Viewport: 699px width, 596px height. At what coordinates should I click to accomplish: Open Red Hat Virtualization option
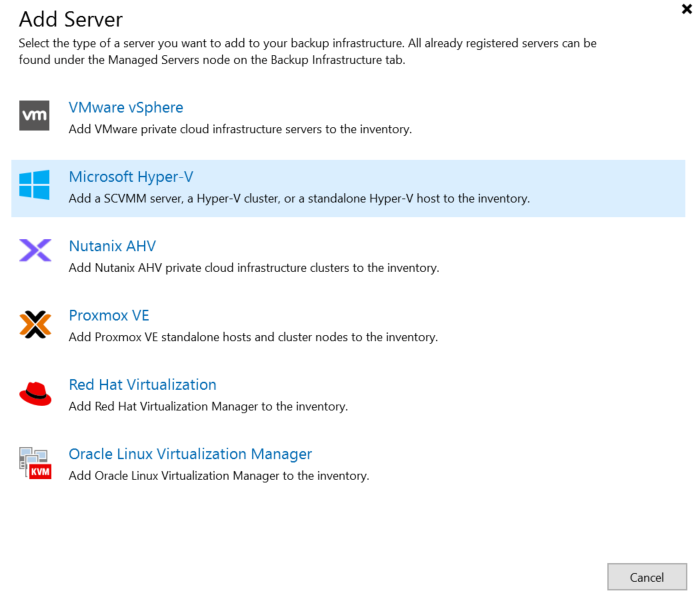pos(143,385)
